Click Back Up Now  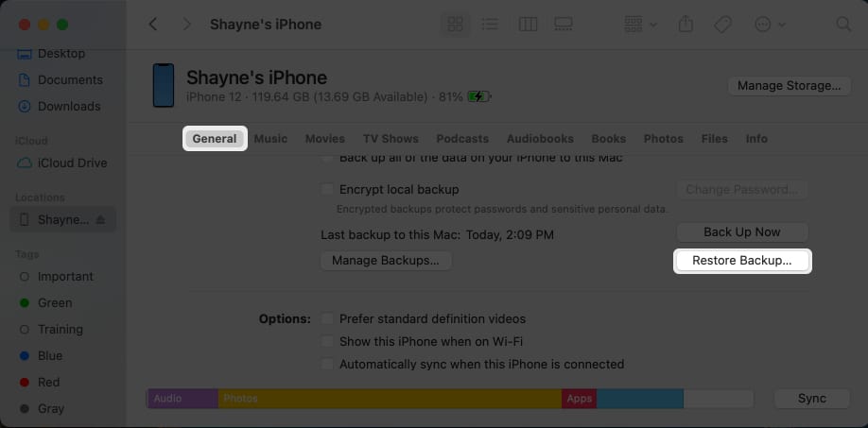742,232
